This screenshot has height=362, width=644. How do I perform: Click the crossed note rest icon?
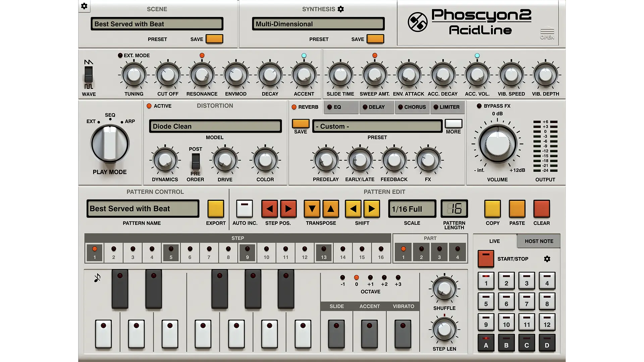point(97,278)
